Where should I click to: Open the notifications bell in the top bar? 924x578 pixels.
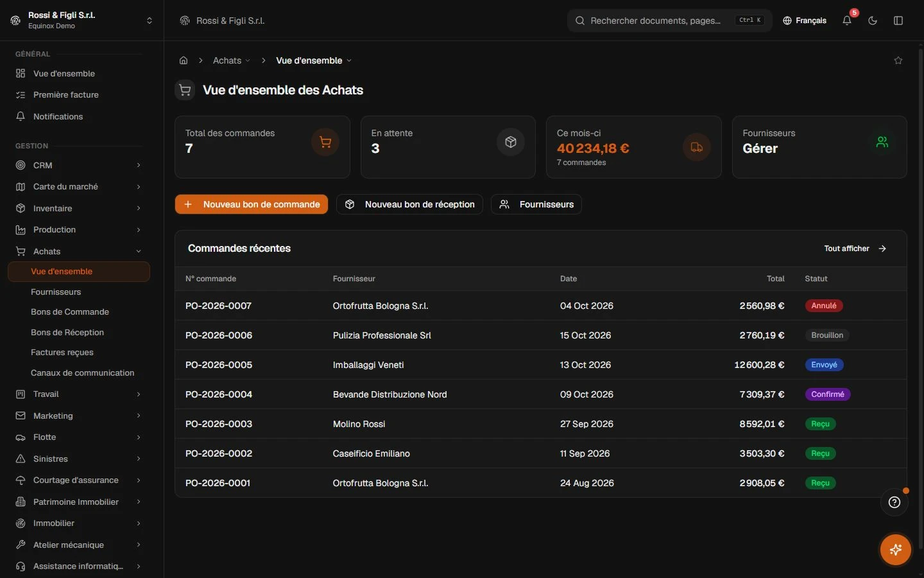point(847,21)
